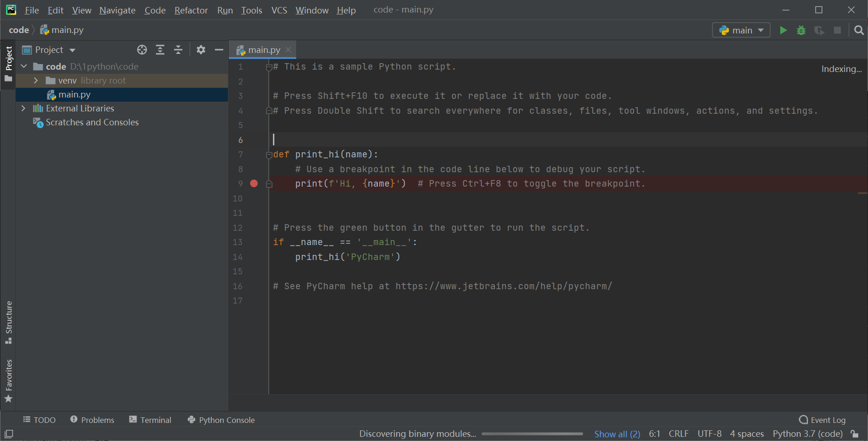Open the Code menu
This screenshot has width=868, height=441.
155,10
